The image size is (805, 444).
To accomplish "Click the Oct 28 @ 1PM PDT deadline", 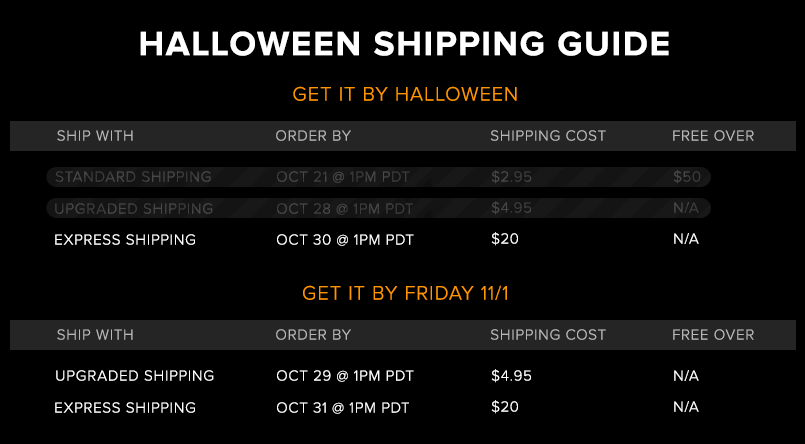I will pos(344,209).
